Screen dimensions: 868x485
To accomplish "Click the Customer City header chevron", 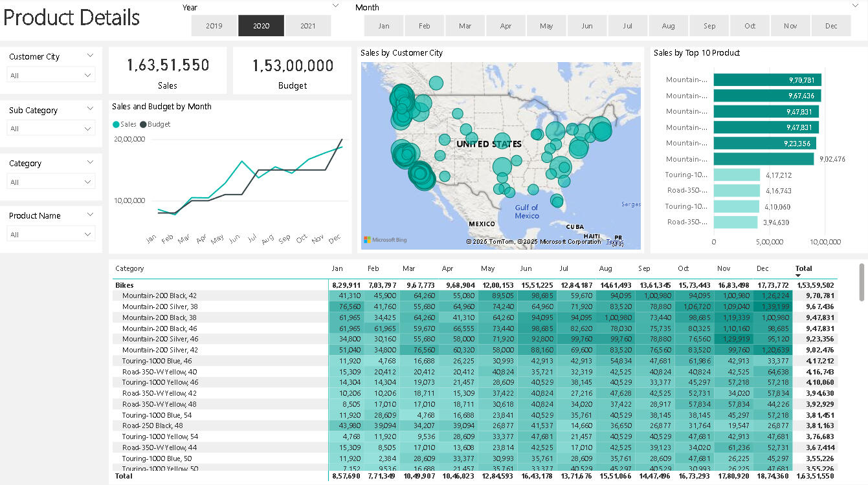I will pyautogui.click(x=90, y=56).
